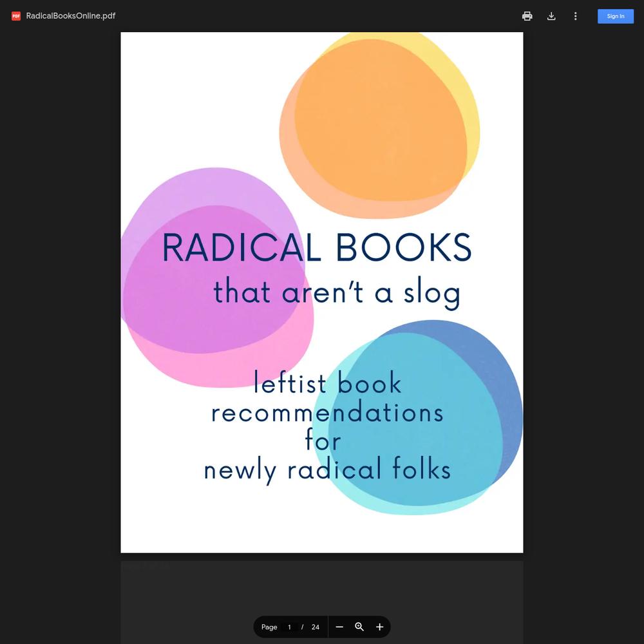Image resolution: width=644 pixels, height=644 pixels.
Task: Select the current page number field
Action: click(290, 627)
